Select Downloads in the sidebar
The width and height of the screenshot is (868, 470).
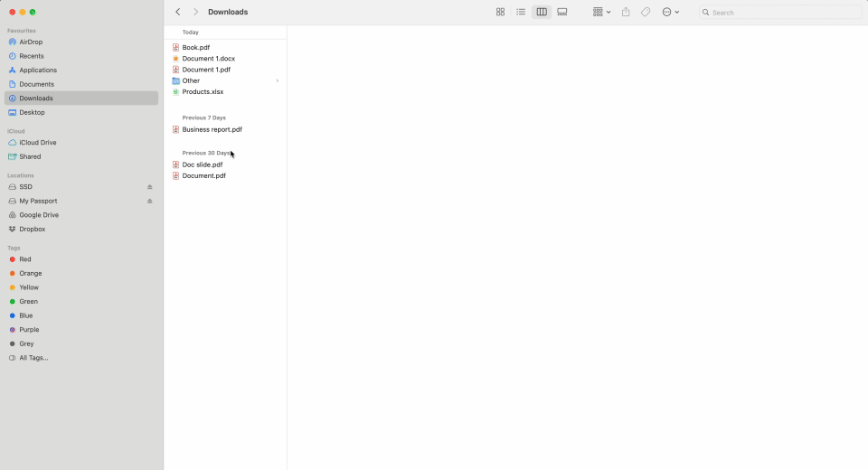(x=81, y=98)
